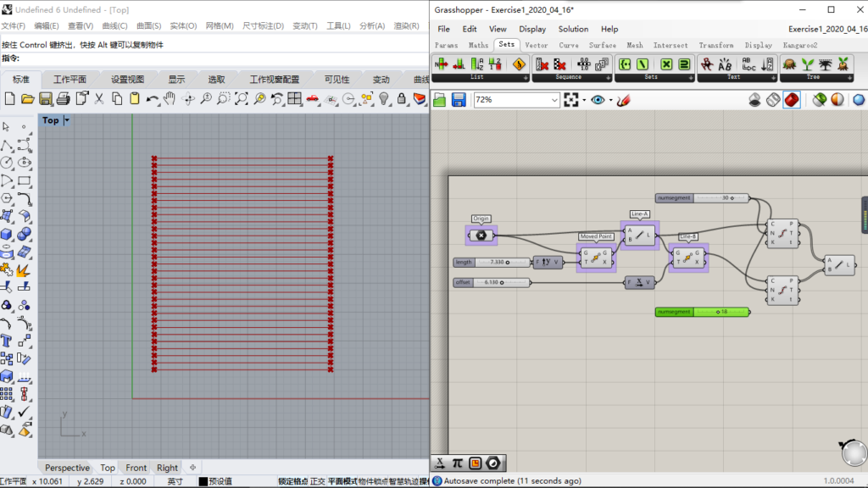
Task: Click the Print icon in Rhino toolbar
Action: click(x=63, y=99)
